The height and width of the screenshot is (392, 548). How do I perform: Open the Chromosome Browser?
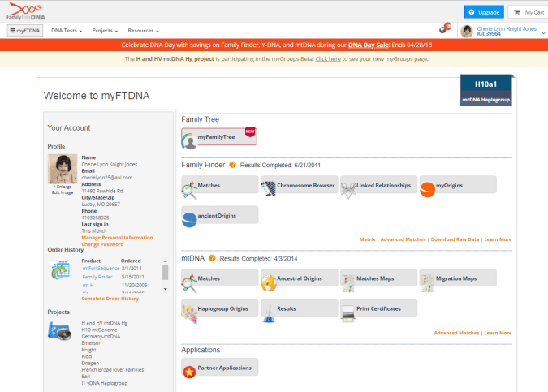click(x=299, y=185)
